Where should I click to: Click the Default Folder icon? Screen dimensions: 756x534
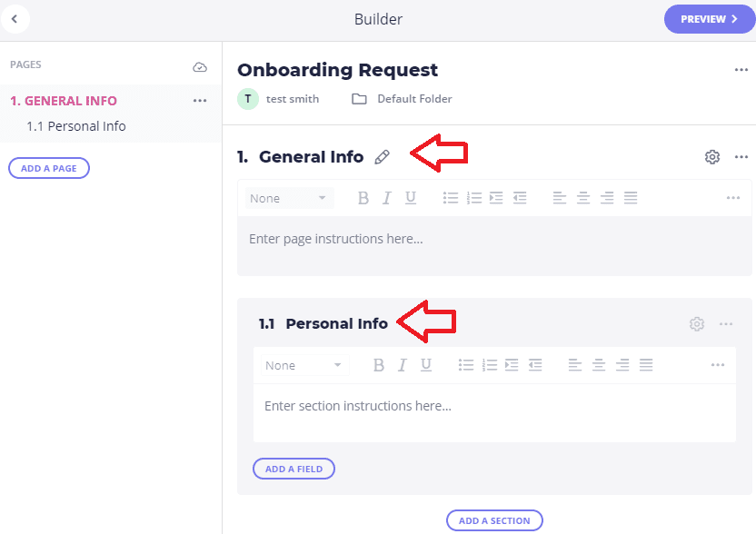click(x=359, y=99)
